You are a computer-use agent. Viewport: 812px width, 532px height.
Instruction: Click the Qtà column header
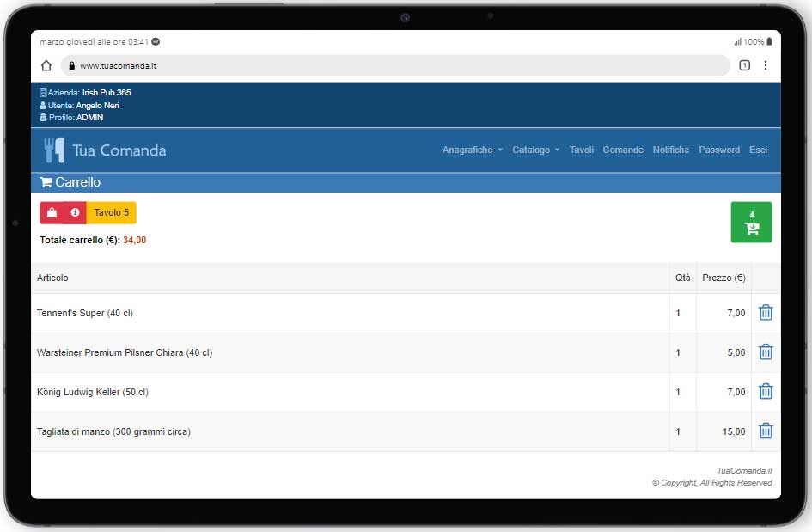click(x=682, y=278)
